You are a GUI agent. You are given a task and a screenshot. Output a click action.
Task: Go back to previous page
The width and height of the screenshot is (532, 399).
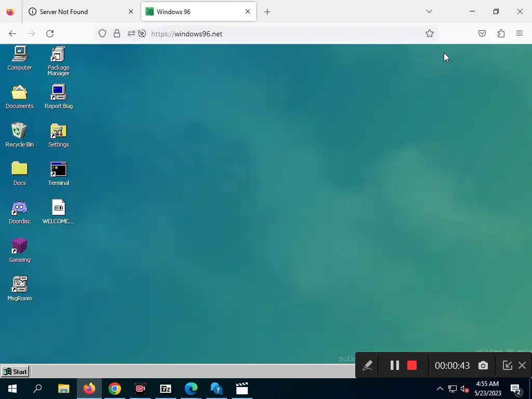pyautogui.click(x=12, y=34)
